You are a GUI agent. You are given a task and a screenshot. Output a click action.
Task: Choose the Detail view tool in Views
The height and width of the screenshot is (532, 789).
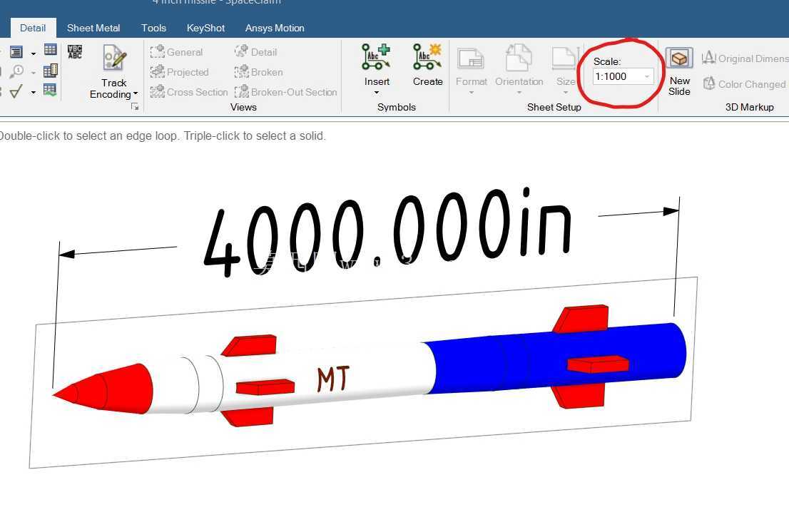pyautogui.click(x=256, y=52)
